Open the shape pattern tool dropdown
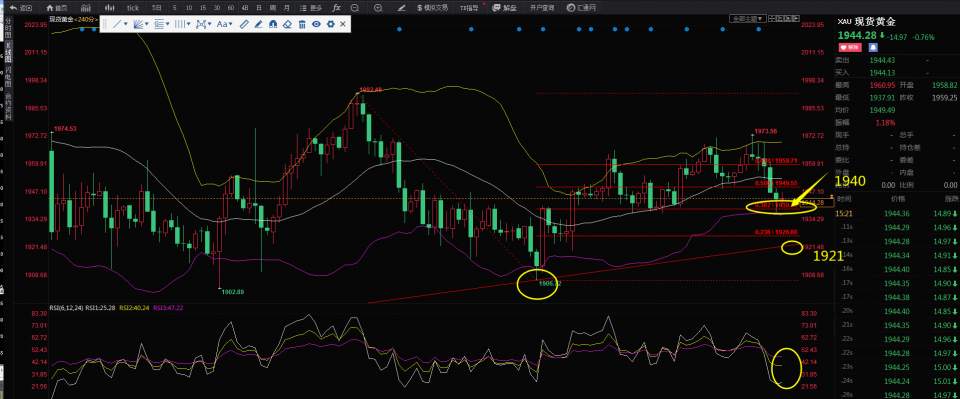 click(x=203, y=24)
